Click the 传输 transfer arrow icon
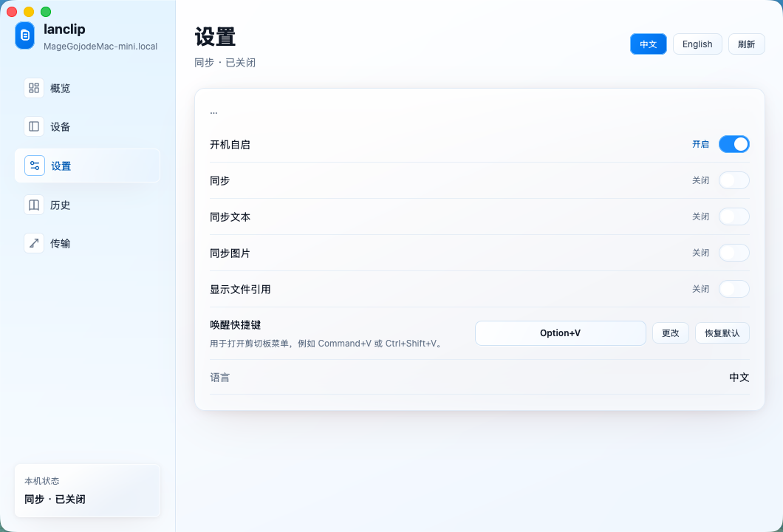Image resolution: width=783 pixels, height=532 pixels. pyautogui.click(x=34, y=243)
